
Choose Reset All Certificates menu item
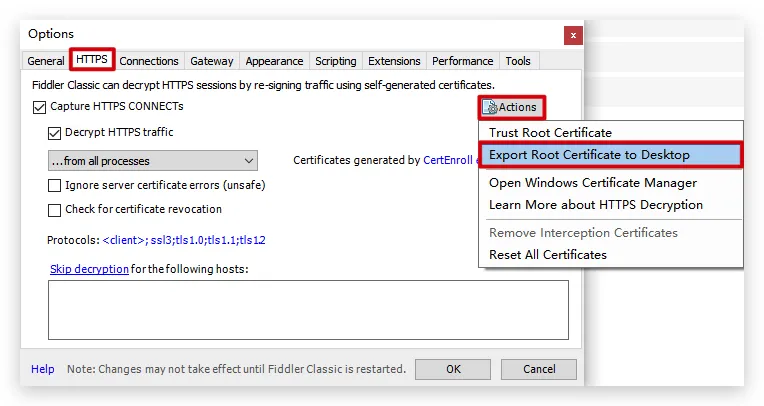[x=611, y=254]
